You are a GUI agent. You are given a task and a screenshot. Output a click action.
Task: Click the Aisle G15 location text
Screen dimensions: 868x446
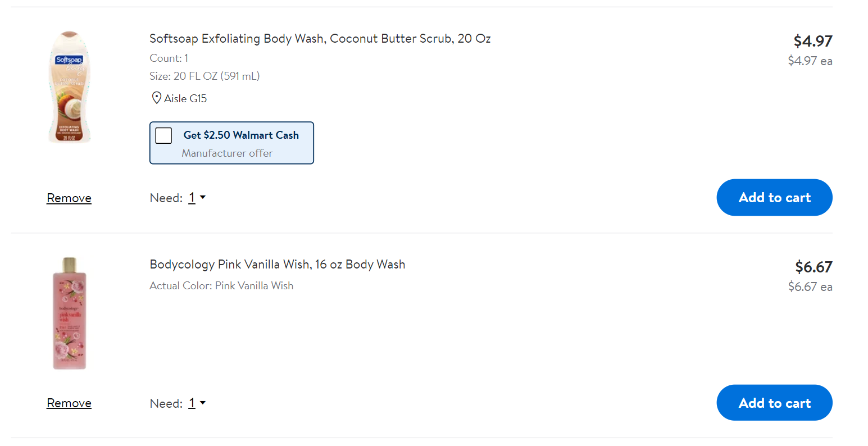185,99
